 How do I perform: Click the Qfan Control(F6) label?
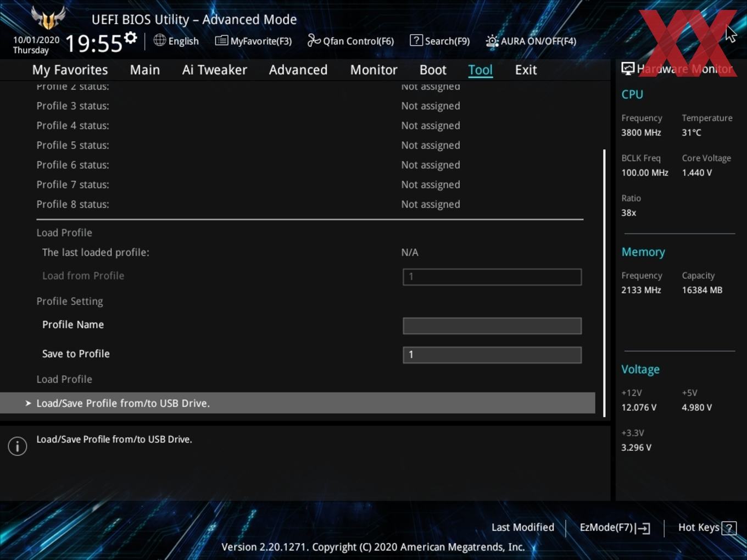tap(359, 41)
